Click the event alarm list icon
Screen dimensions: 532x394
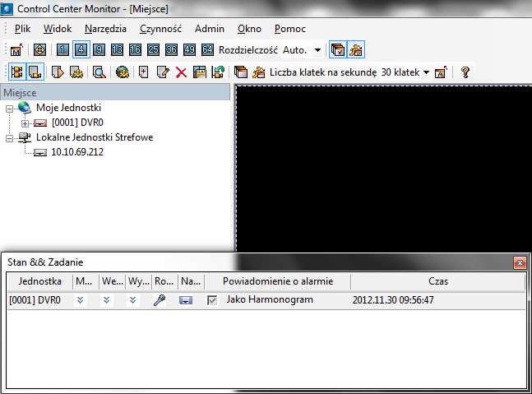(76, 72)
